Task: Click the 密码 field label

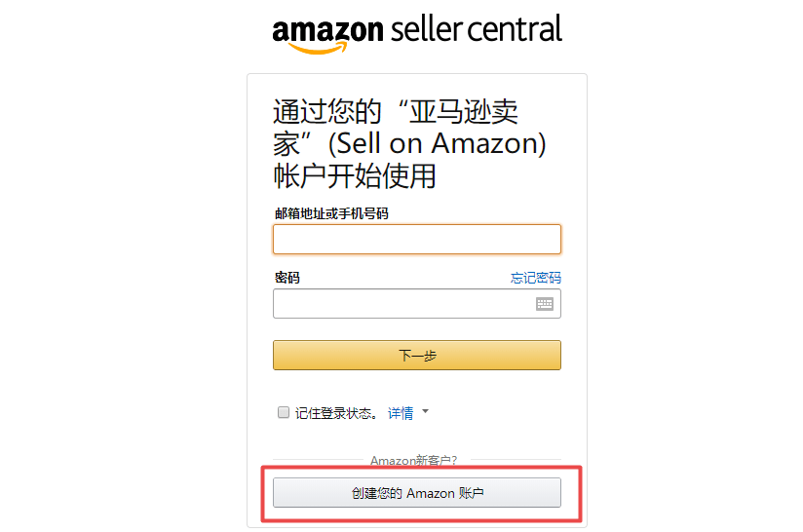Action: point(287,278)
